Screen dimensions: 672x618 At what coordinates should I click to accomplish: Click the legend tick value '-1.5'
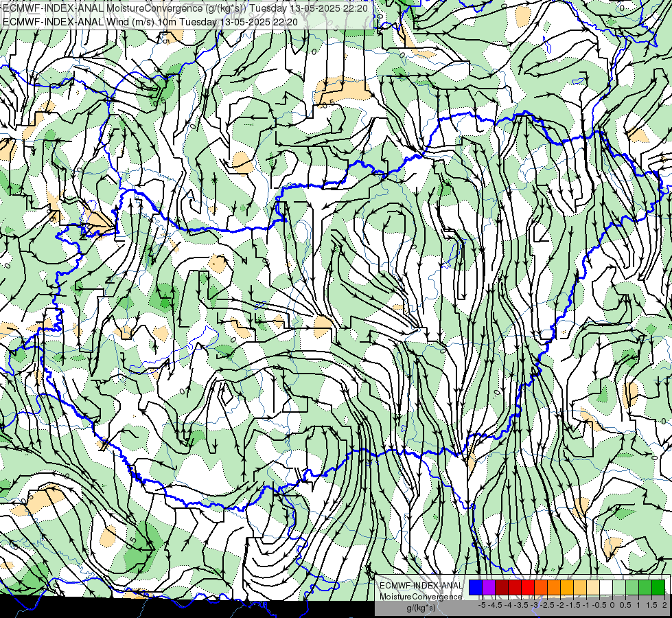click(573, 605)
